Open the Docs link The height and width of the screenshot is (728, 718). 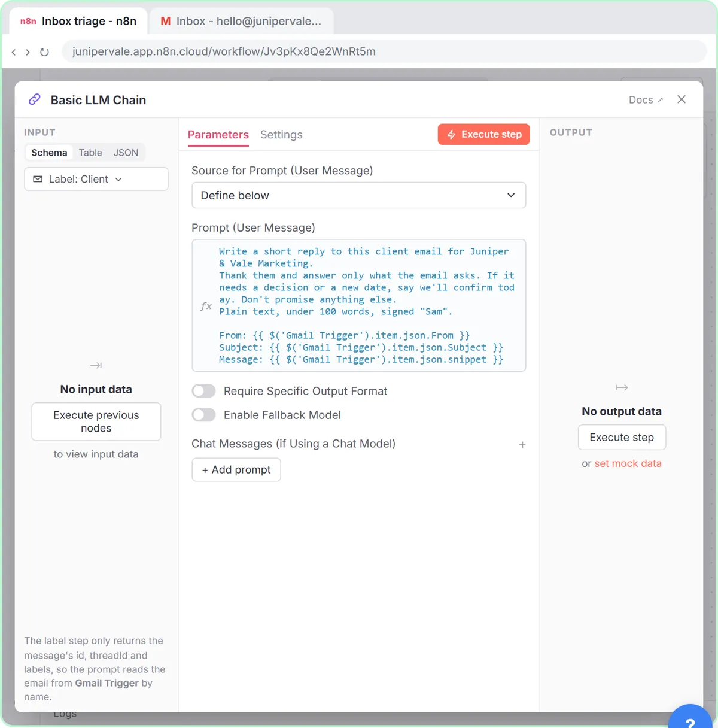646,100
